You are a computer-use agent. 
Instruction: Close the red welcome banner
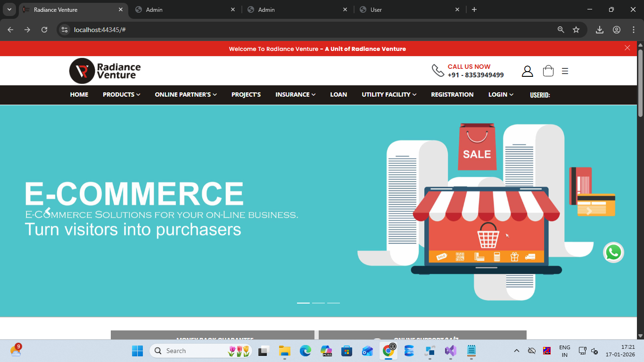click(627, 48)
